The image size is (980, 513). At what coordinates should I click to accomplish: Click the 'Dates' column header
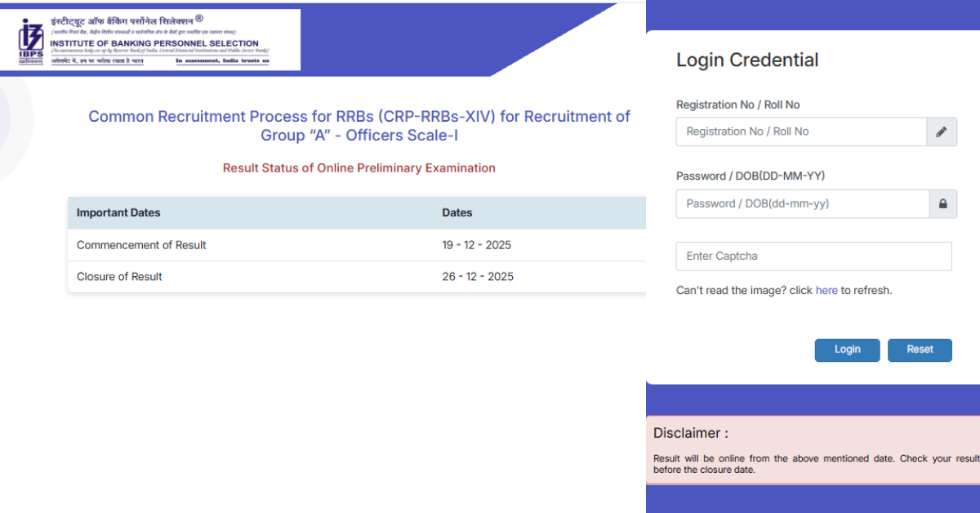click(456, 212)
